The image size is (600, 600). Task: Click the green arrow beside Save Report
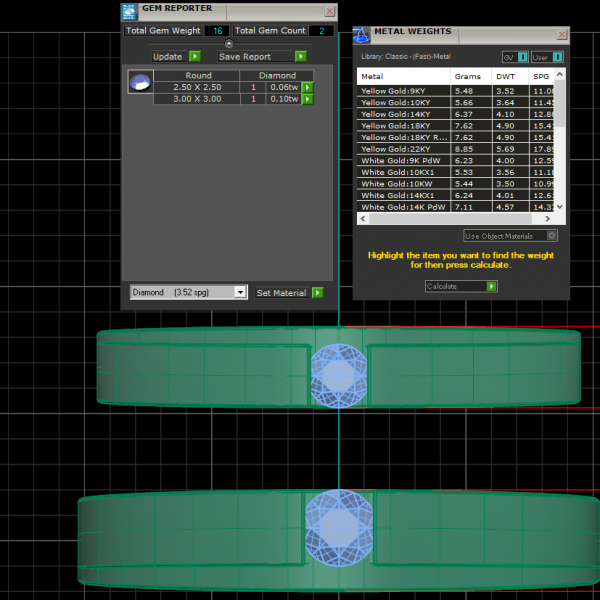click(x=300, y=57)
